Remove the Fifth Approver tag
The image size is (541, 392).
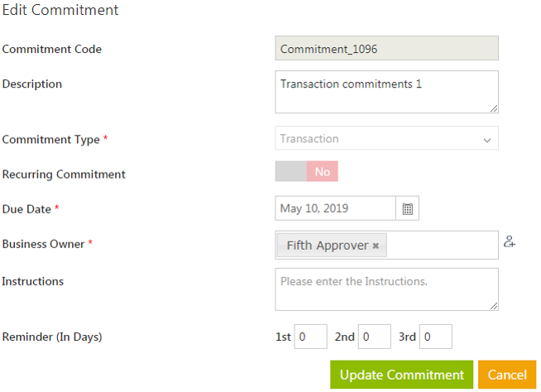click(x=376, y=246)
